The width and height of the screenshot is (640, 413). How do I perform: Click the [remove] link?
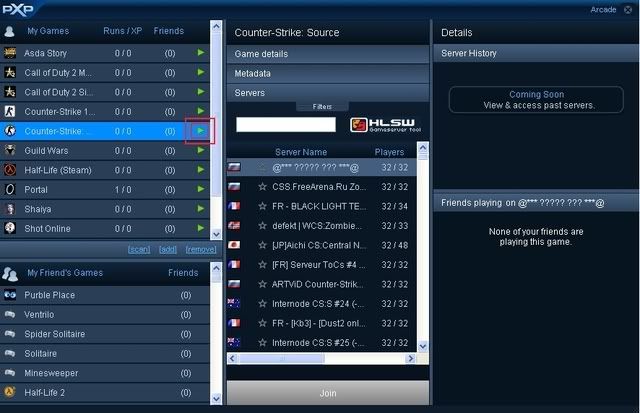[201, 249]
